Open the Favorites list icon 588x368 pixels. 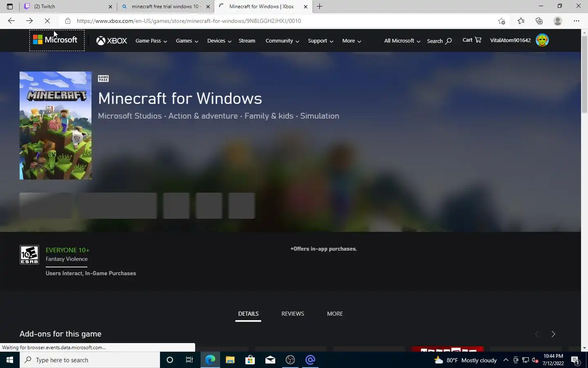521,21
